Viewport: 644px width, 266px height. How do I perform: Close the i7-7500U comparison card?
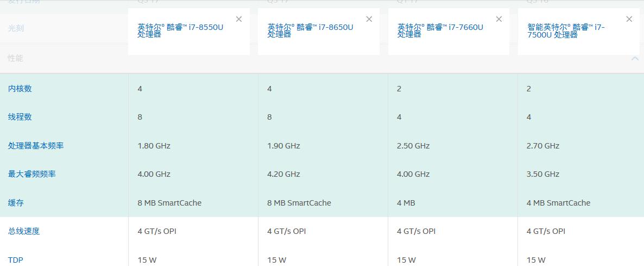[x=629, y=19]
